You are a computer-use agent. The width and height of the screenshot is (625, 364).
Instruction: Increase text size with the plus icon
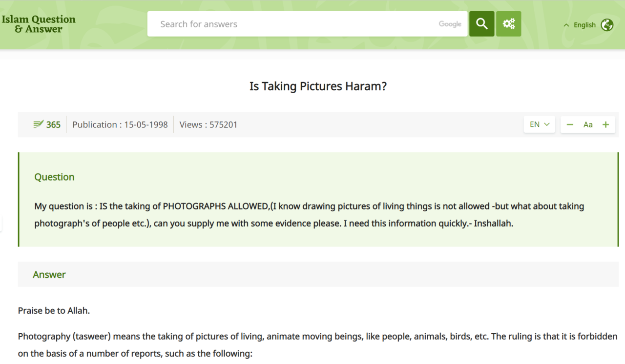tap(605, 124)
